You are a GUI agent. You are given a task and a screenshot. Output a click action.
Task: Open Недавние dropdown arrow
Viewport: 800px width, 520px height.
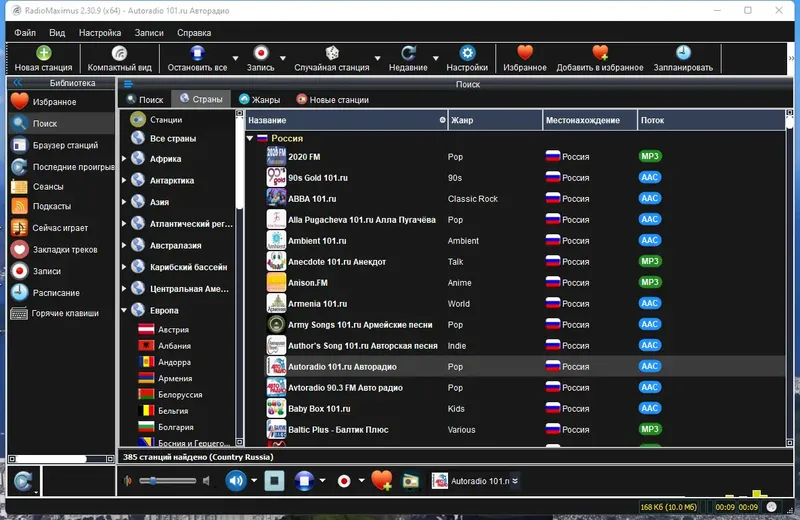tap(436, 59)
